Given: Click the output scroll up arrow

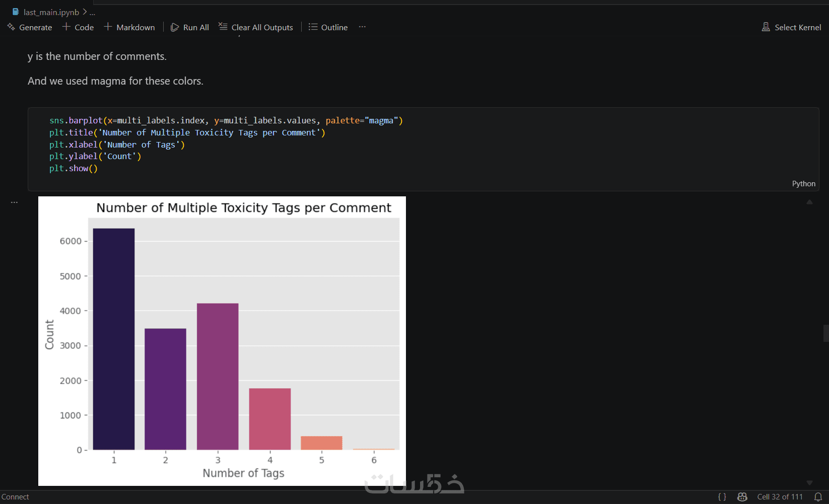Looking at the screenshot, I should [810, 202].
